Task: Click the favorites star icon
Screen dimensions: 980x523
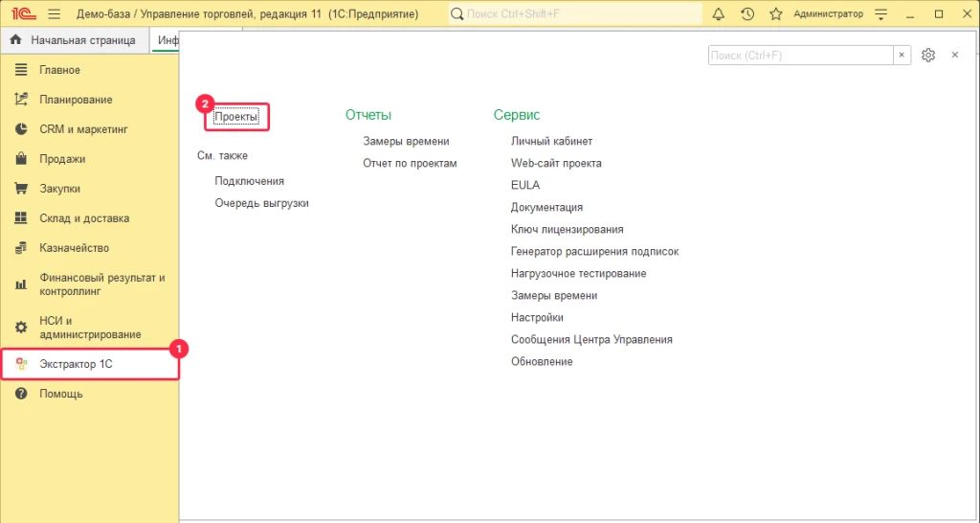Action: (x=775, y=14)
